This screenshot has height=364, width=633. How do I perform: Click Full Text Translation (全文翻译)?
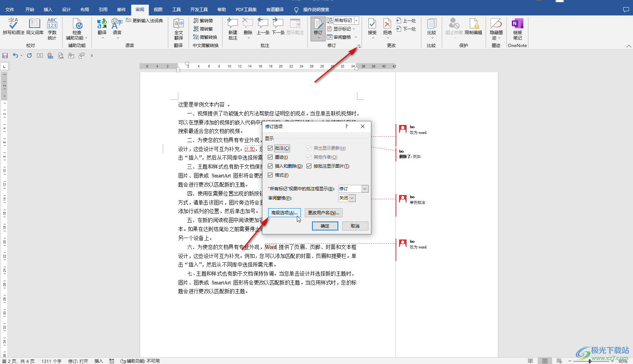(179, 29)
